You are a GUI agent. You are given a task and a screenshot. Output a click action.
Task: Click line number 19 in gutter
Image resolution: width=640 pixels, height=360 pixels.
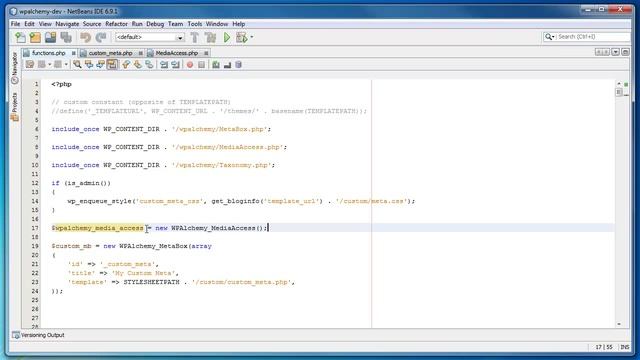(x=35, y=246)
